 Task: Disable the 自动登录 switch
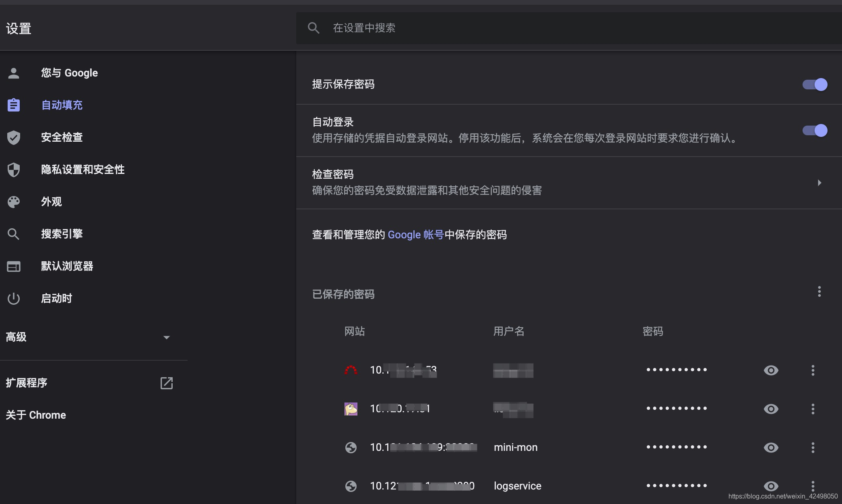[x=815, y=130]
